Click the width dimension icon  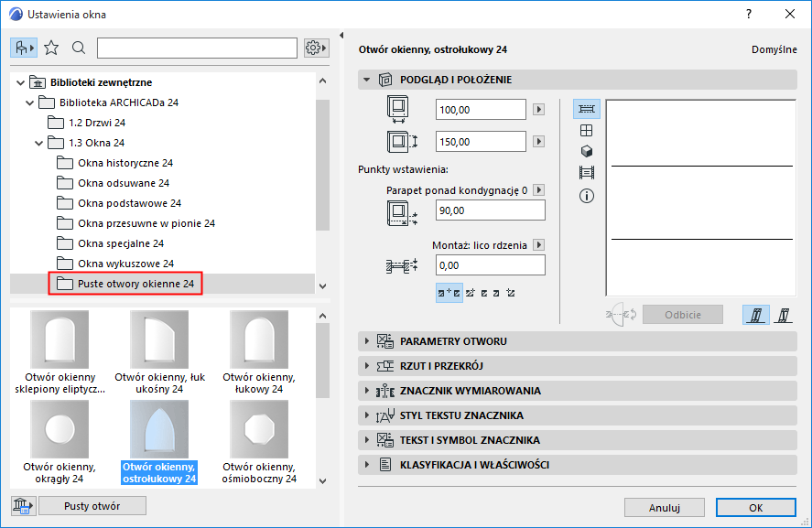tap(398, 109)
